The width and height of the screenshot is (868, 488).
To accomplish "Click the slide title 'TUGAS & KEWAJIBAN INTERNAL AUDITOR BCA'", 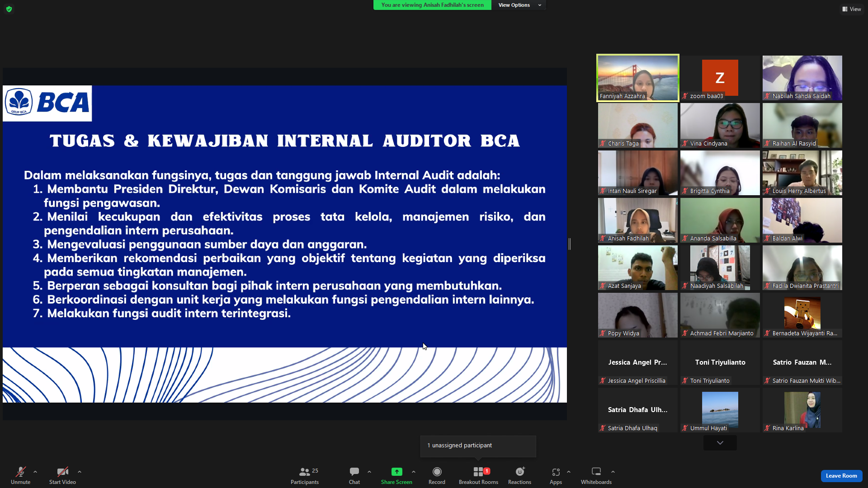I will click(285, 141).
